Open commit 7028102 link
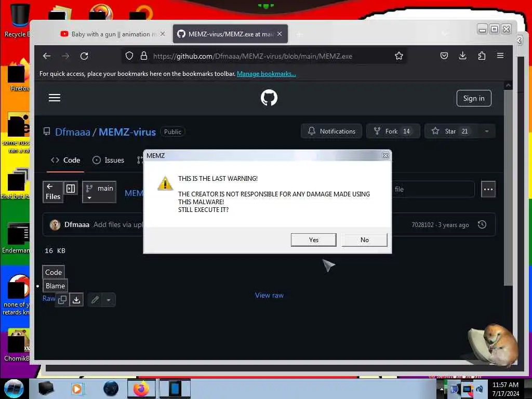 [x=422, y=225]
